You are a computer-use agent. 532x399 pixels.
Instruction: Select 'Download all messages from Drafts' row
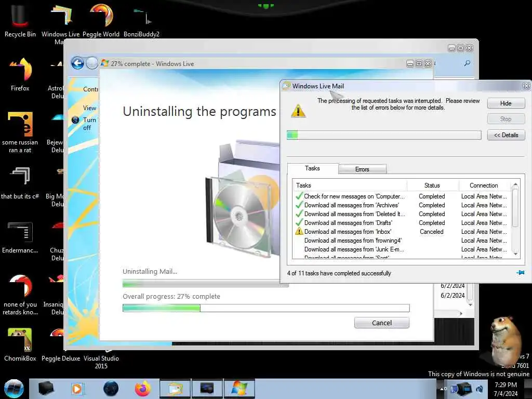[x=402, y=222]
